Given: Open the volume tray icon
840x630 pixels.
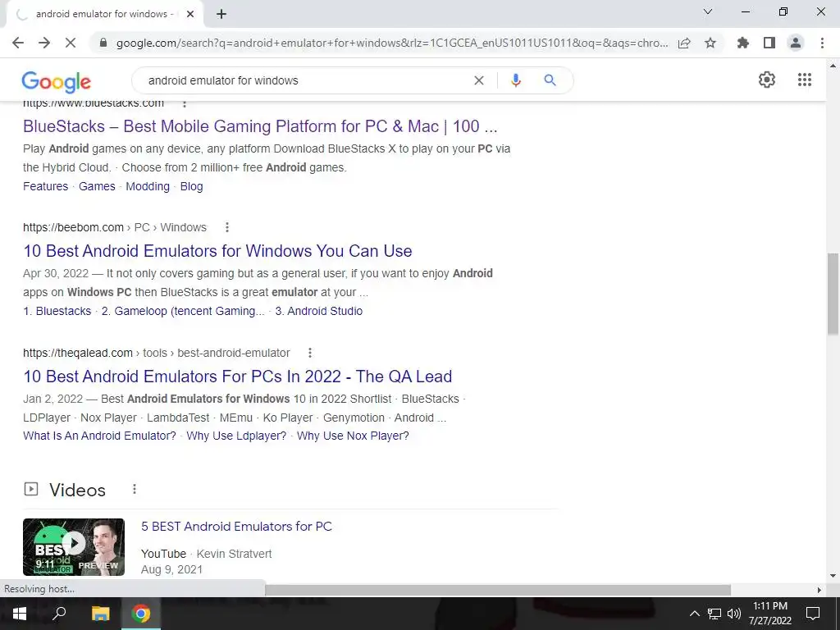Looking at the screenshot, I should tap(734, 614).
